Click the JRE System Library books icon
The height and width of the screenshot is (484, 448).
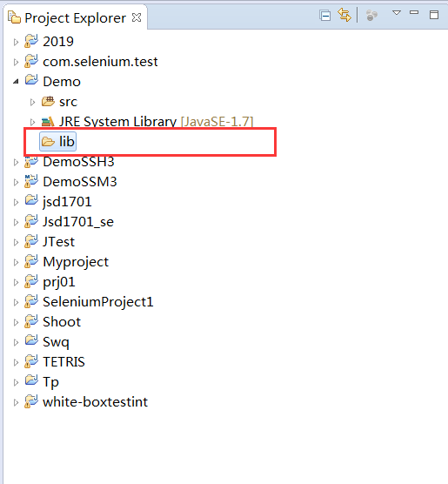click(x=48, y=122)
